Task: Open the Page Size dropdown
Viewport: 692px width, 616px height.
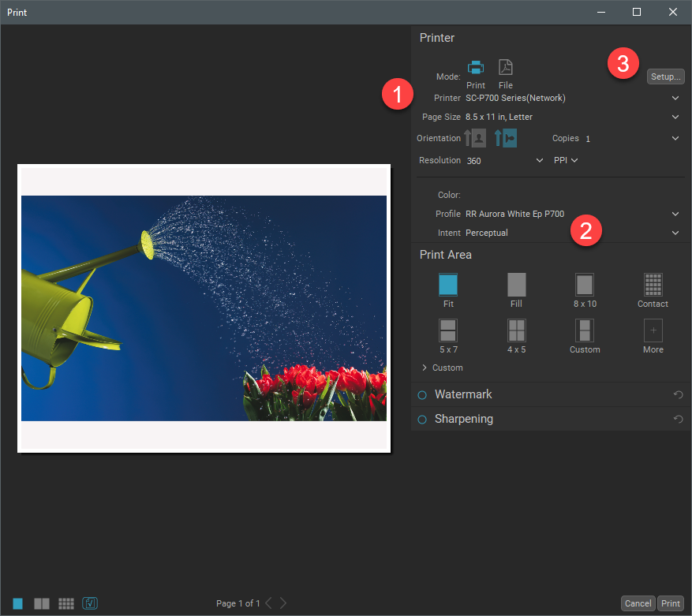Action: coord(675,117)
